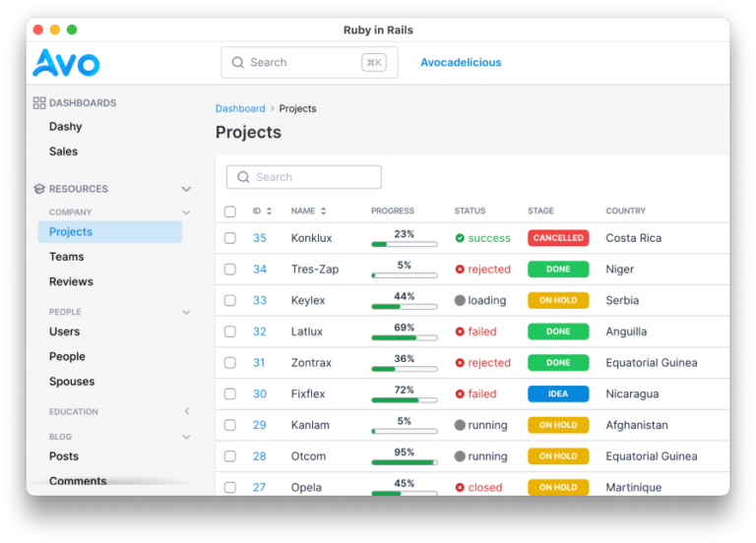Click the IDEA stage badge for Fixflex
Viewport: 756px width, 543px height.
tap(558, 394)
